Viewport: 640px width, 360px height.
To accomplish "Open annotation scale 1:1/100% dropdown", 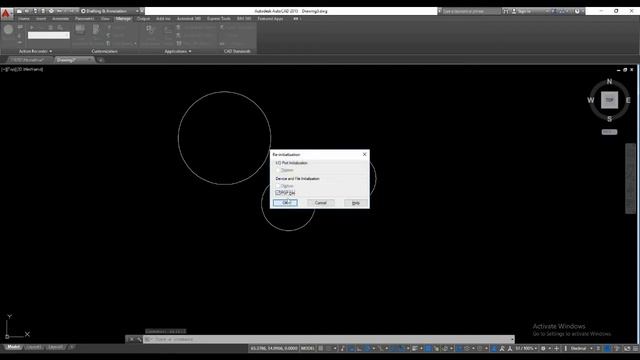I will coord(526,348).
